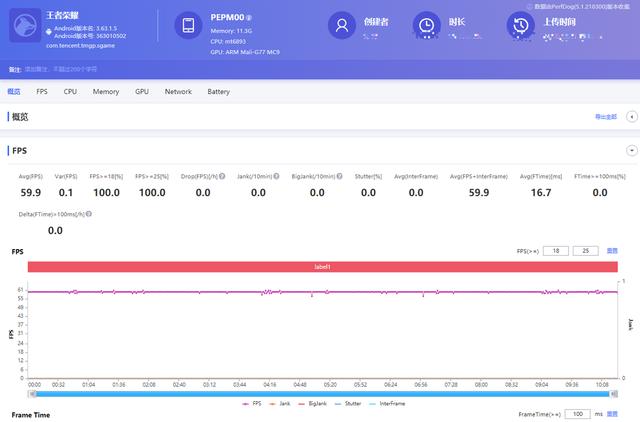Open the FPS tab
The height and width of the screenshot is (422, 640).
coord(42,91)
